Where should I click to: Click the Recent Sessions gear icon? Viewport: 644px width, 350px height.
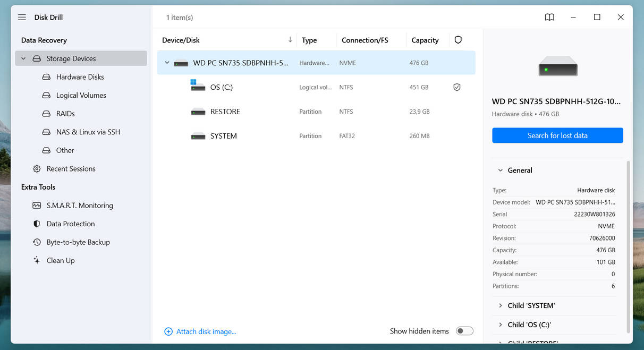(37, 169)
